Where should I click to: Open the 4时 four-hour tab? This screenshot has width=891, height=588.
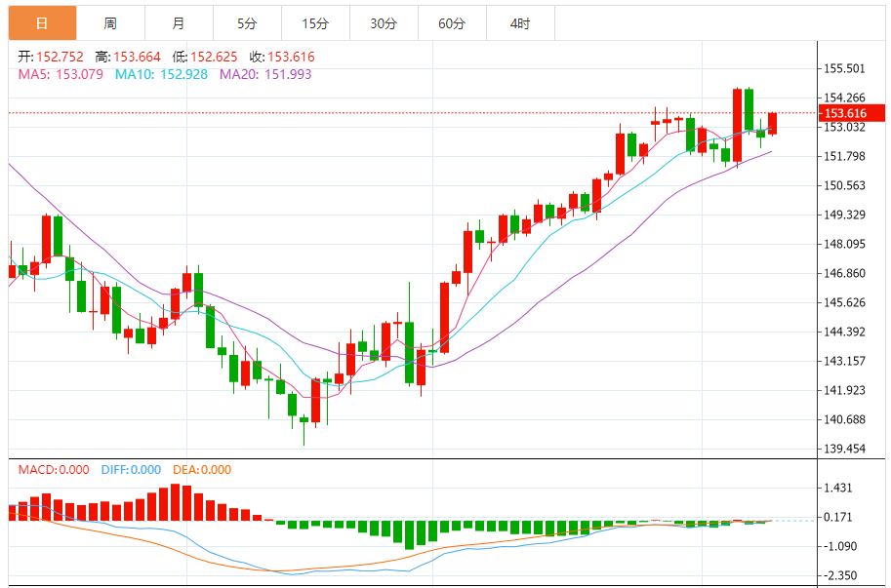pos(520,23)
